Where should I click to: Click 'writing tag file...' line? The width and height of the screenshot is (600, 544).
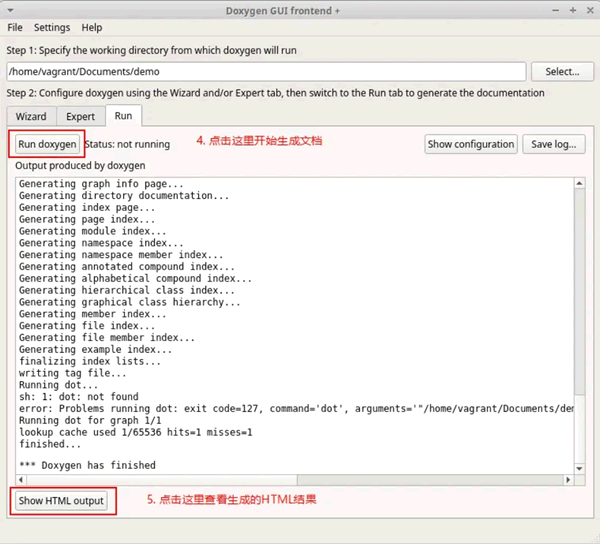pos(73,373)
